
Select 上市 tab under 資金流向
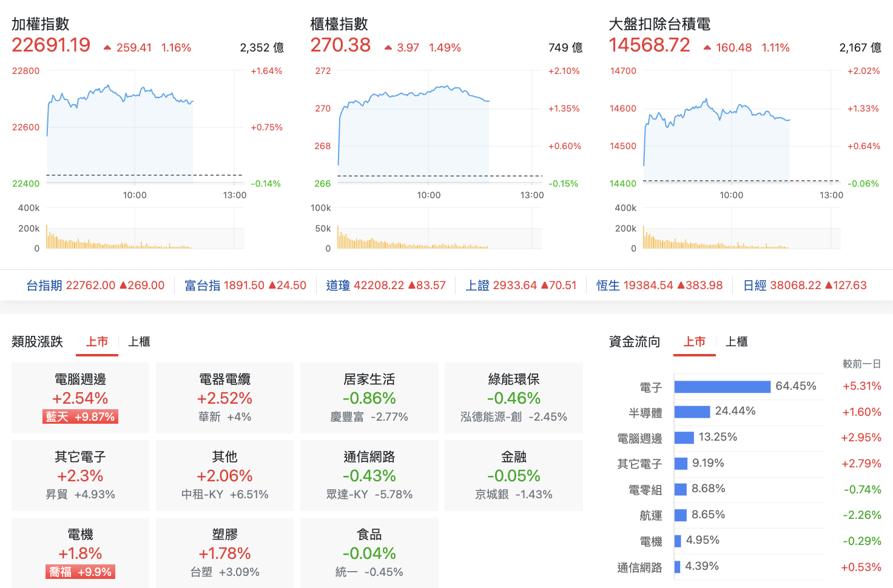click(x=695, y=342)
